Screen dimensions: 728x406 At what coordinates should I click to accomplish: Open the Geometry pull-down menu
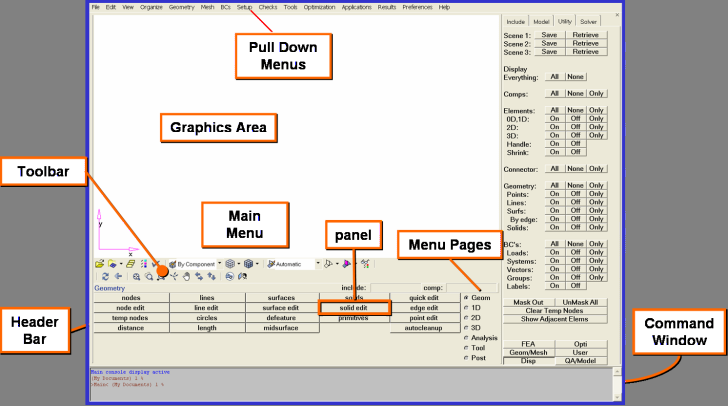pyautogui.click(x=181, y=7)
